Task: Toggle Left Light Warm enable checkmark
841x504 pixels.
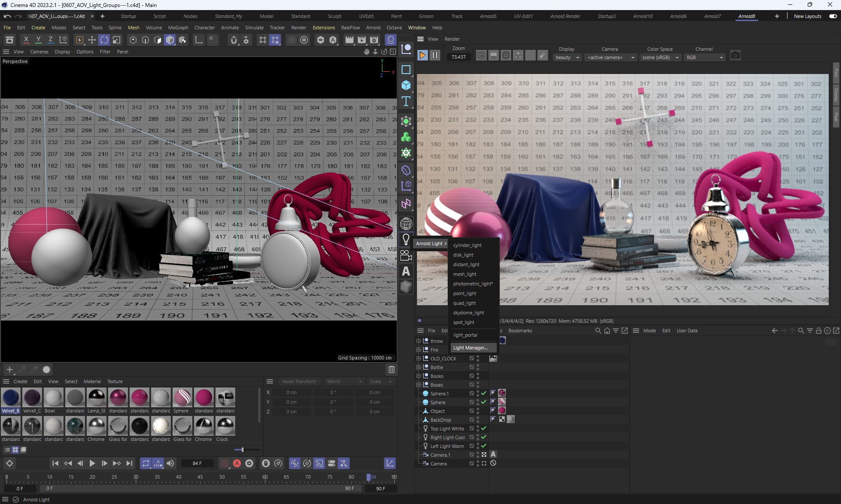Action: click(x=484, y=446)
